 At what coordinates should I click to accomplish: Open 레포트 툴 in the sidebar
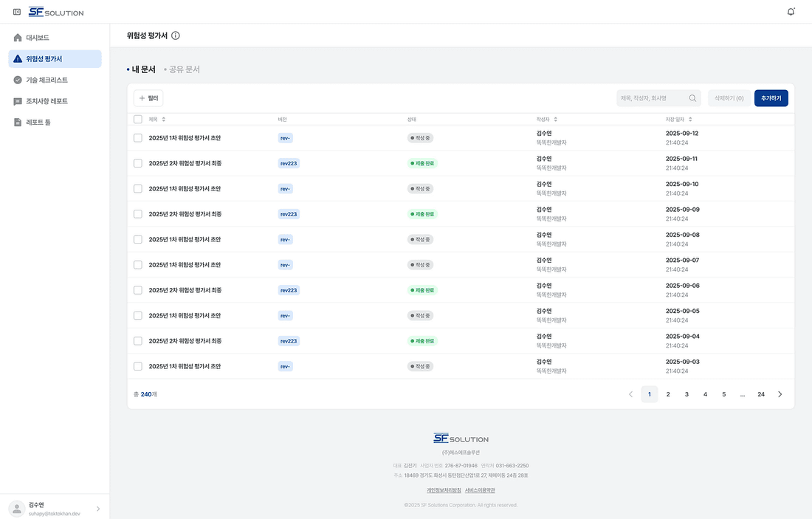point(55,123)
